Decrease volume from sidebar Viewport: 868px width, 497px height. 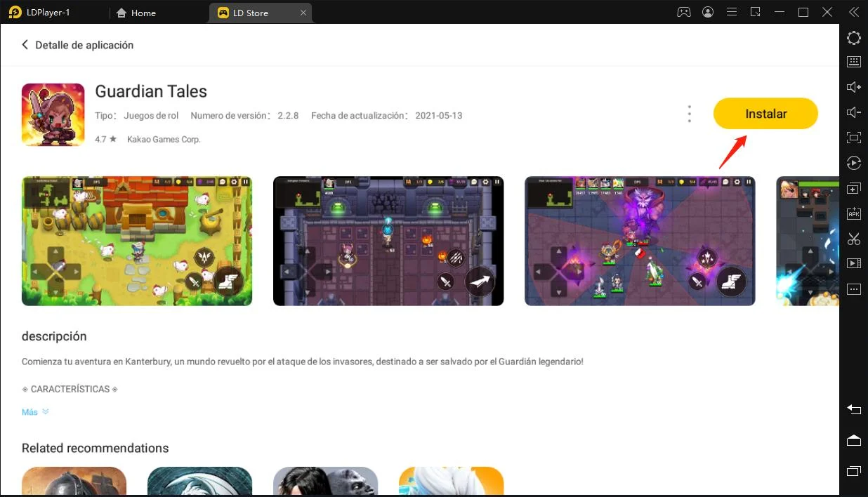854,112
